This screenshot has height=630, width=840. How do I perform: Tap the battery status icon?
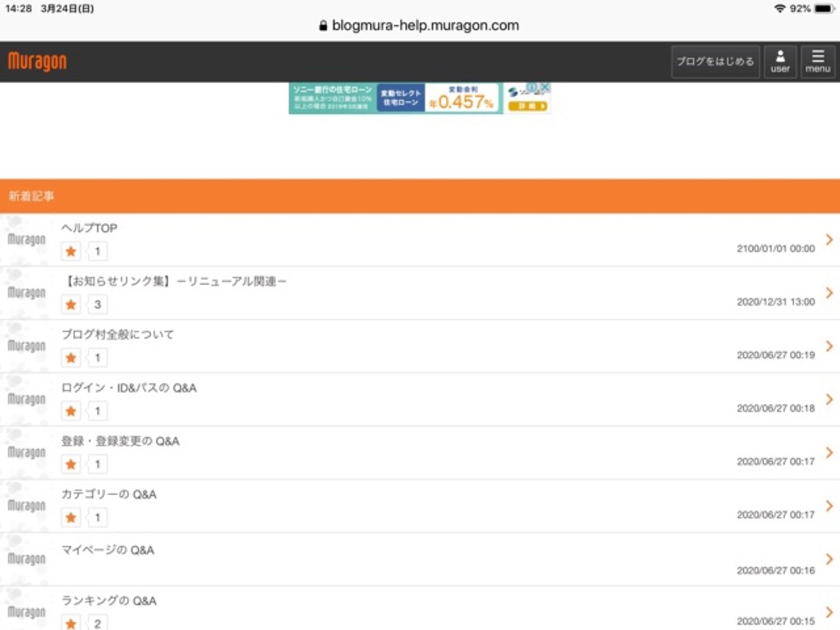tap(824, 8)
